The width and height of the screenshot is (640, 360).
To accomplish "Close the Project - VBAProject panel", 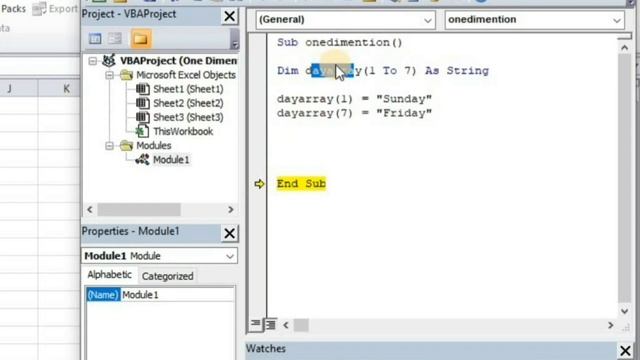I will (x=229, y=16).
